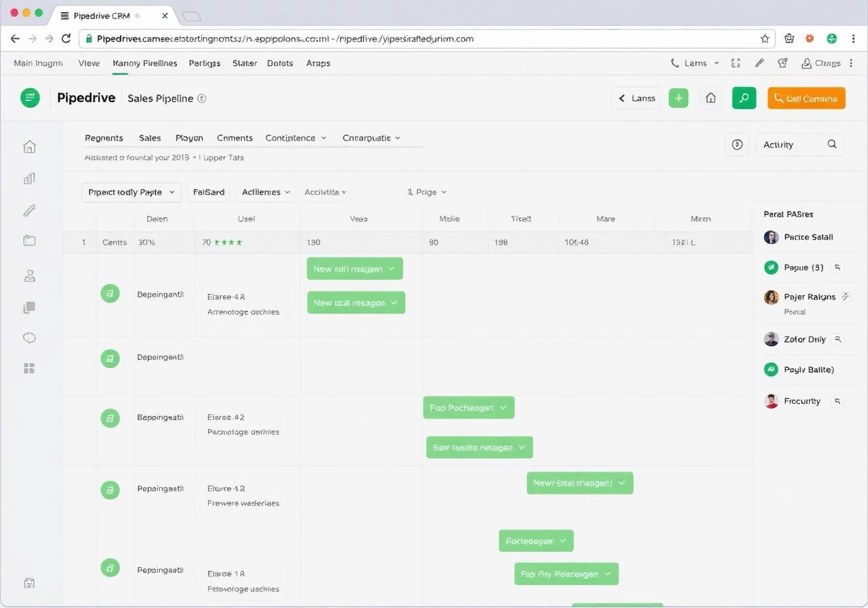Expand the Cmarpuatie dropdown

pyautogui.click(x=372, y=138)
